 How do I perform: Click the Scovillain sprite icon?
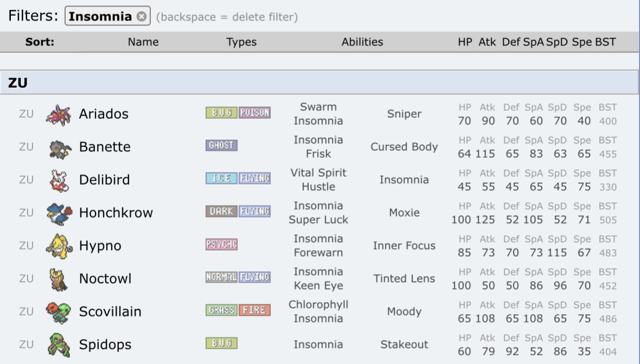click(58, 312)
